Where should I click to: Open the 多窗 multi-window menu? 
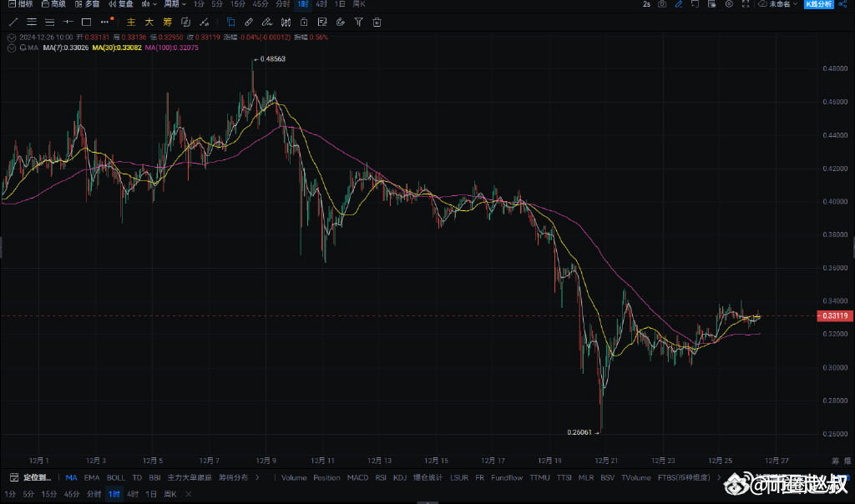pyautogui.click(x=87, y=4)
